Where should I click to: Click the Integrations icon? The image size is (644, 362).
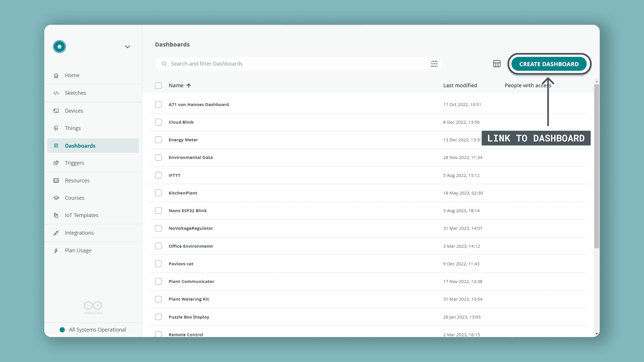coord(56,233)
